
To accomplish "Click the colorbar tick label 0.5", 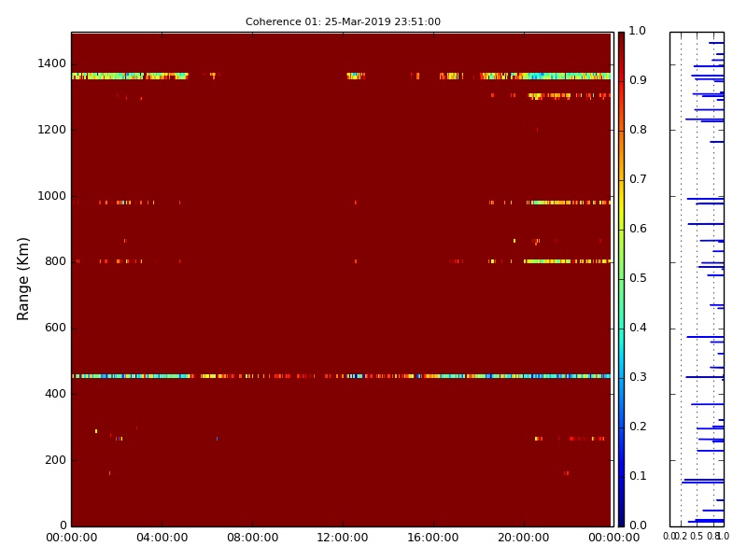I will coord(638,278).
